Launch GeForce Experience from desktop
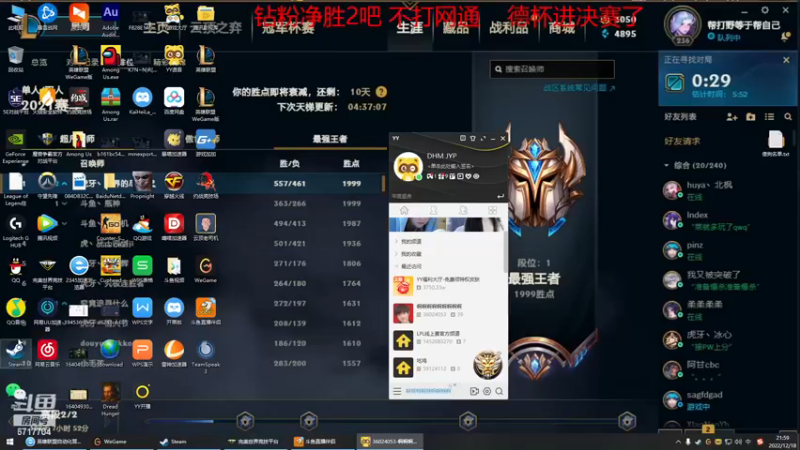This screenshot has width=800, height=450. pos(15,147)
